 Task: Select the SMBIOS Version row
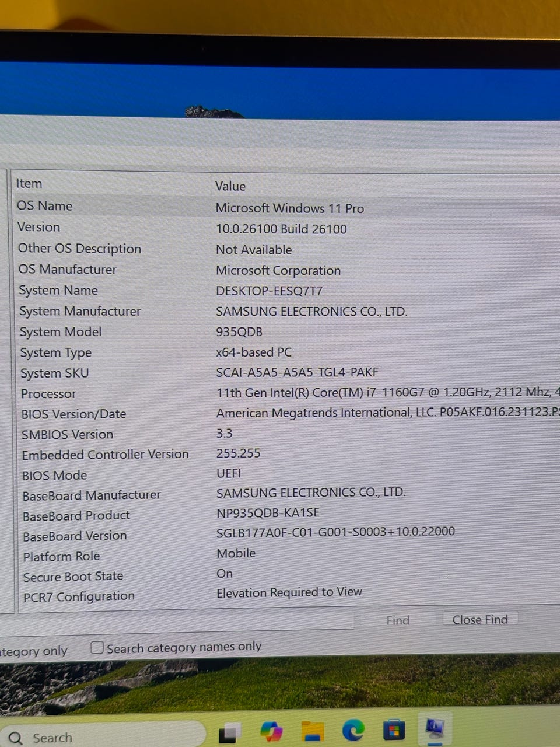pos(287,434)
